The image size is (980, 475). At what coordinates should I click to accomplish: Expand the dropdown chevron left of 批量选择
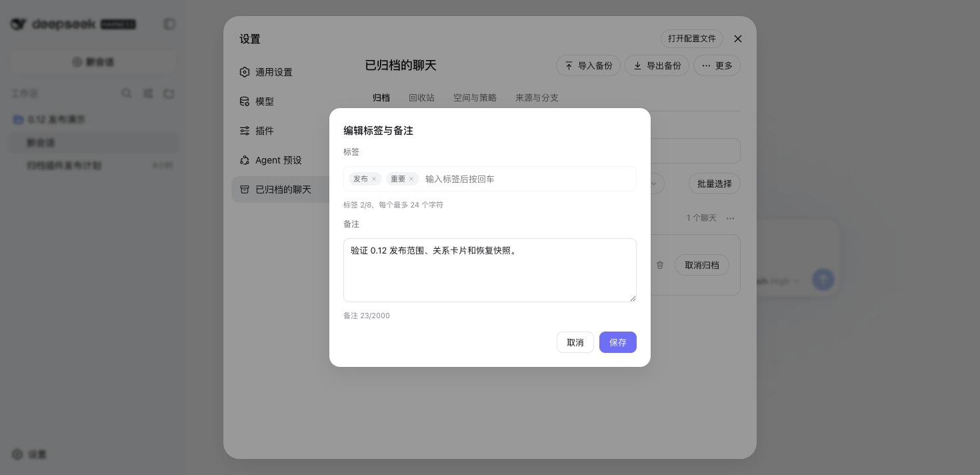coord(654,183)
